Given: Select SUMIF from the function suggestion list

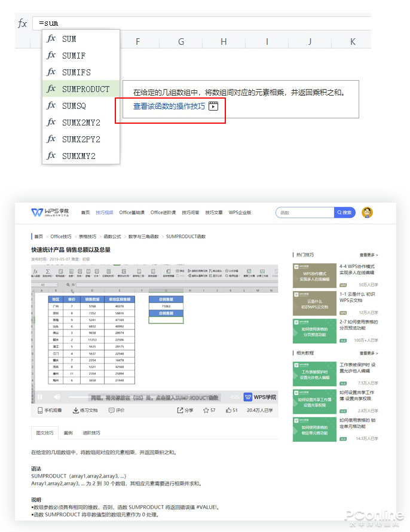Looking at the screenshot, I should click(81, 56).
